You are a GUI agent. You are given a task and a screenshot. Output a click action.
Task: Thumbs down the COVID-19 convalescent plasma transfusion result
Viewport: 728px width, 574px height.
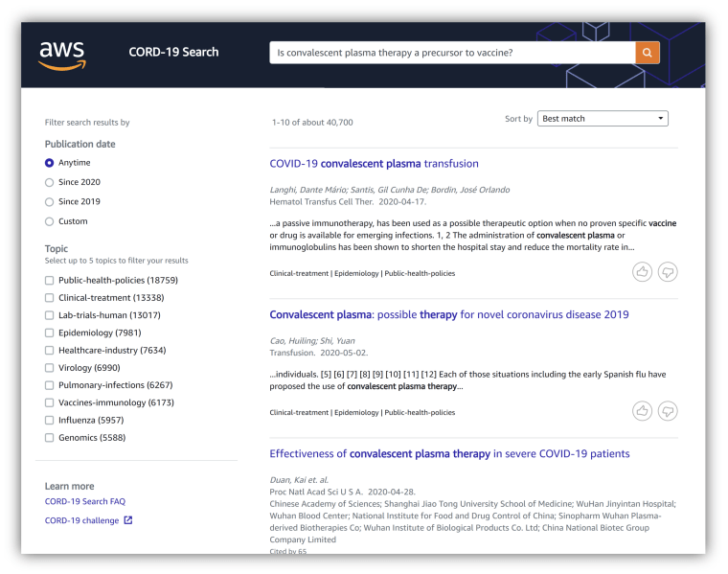click(668, 272)
